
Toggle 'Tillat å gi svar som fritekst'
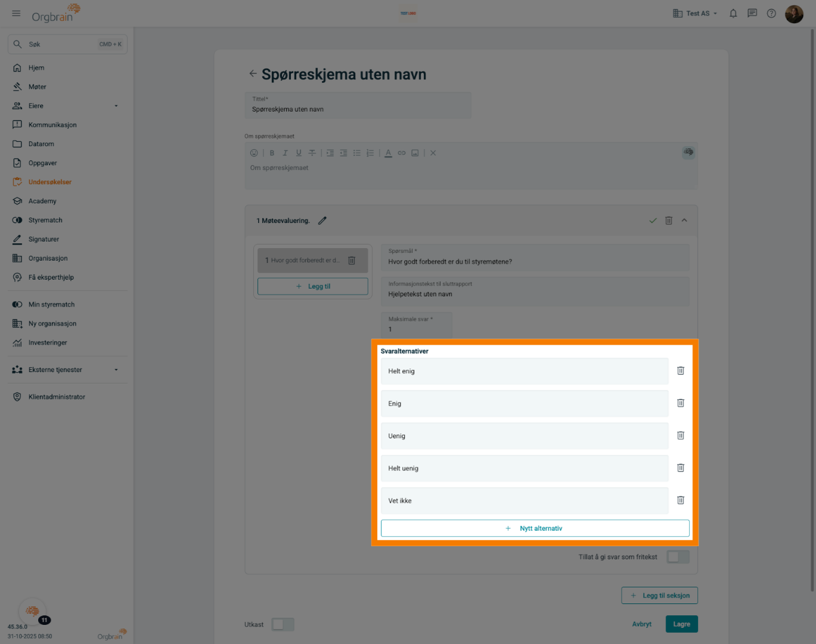678,557
